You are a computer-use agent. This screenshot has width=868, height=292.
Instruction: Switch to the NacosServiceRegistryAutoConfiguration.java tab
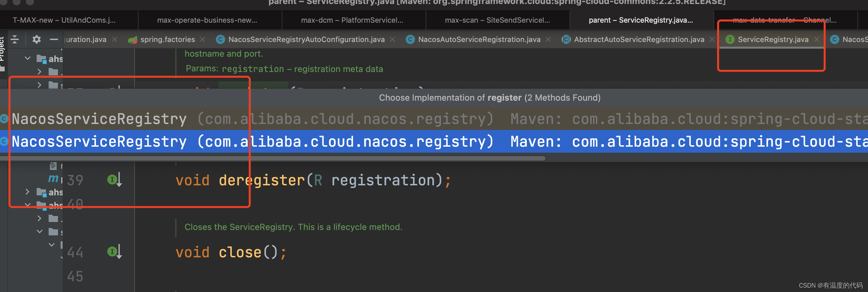(x=306, y=39)
